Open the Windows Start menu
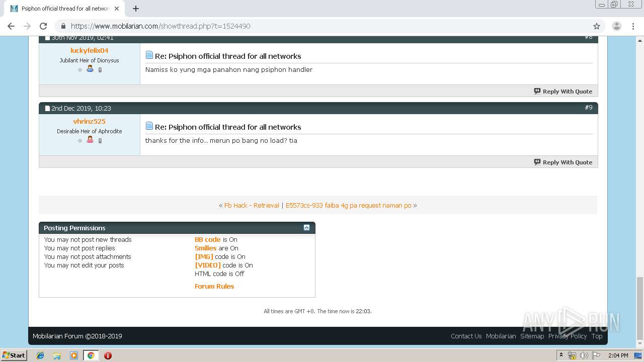 [14, 355]
